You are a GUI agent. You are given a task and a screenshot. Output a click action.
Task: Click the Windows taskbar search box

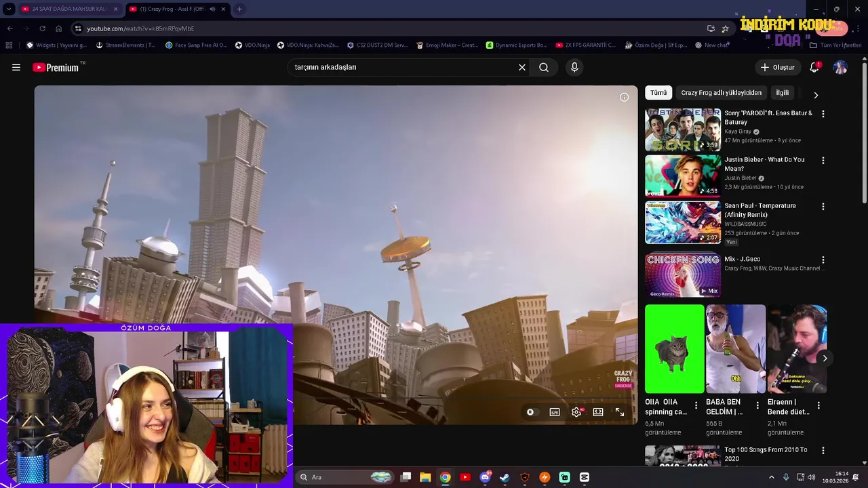click(x=346, y=477)
